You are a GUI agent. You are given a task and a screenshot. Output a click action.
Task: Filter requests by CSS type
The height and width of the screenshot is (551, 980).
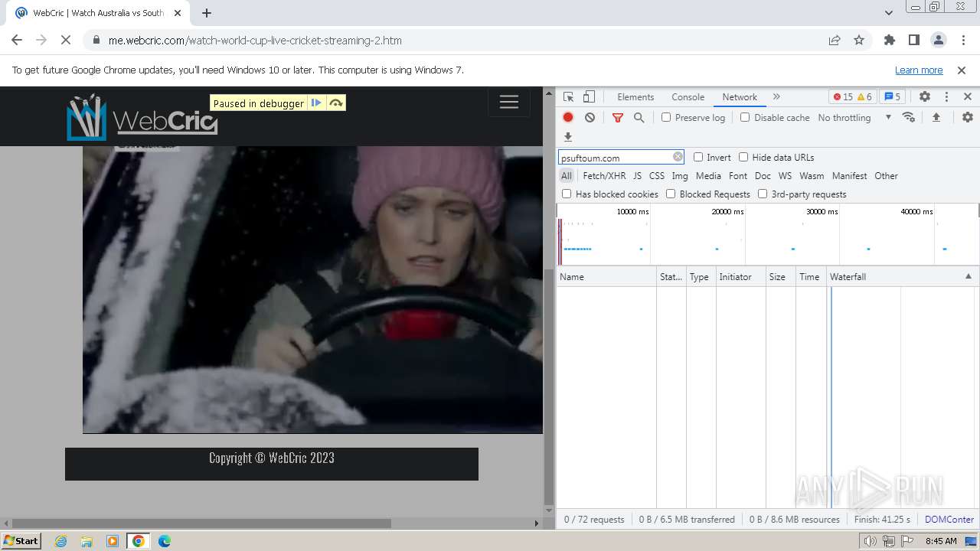(657, 176)
